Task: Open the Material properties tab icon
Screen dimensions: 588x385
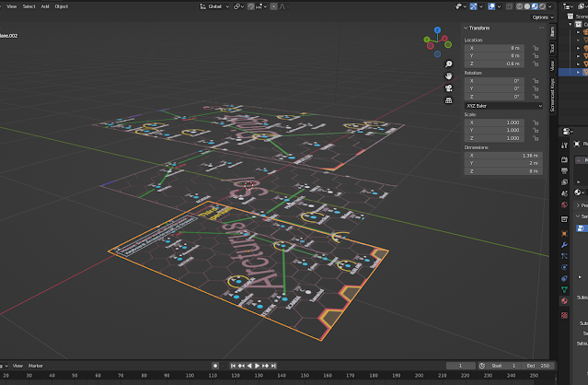Action: pyautogui.click(x=564, y=301)
